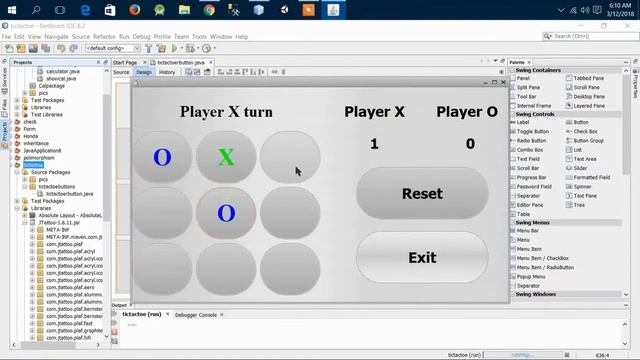Screen dimensions: 640x360
Task: Open File Explorer from the taskbar
Action: (184, 10)
